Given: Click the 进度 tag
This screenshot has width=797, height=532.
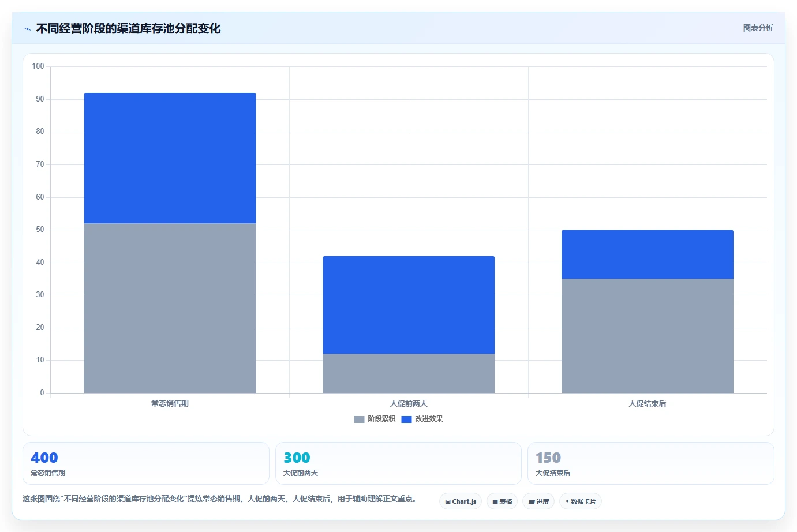Looking at the screenshot, I should pos(538,501).
